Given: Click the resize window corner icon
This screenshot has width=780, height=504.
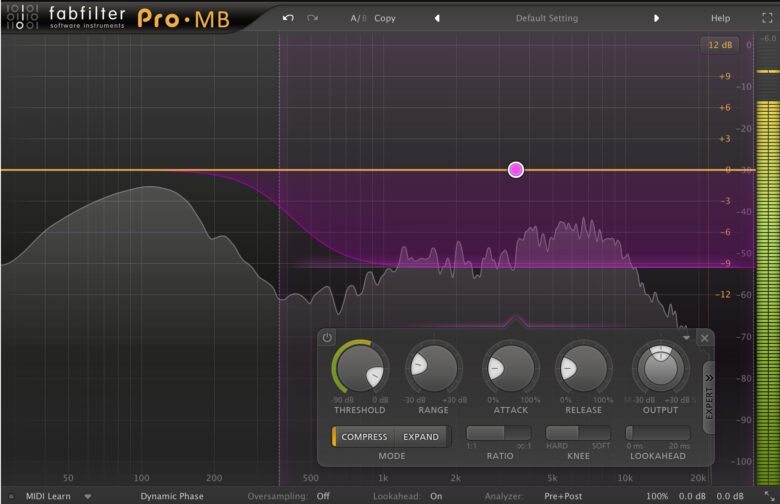Looking at the screenshot, I should (x=769, y=496).
